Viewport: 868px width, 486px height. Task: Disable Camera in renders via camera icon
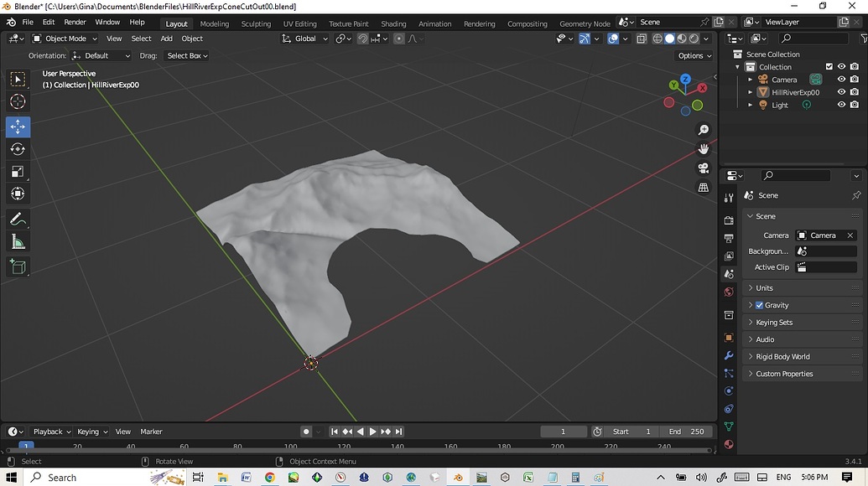(855, 80)
